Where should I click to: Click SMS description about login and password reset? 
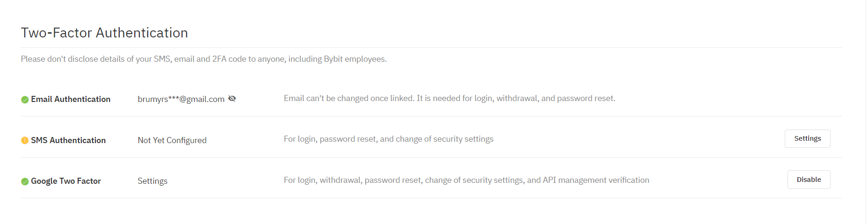pos(389,139)
